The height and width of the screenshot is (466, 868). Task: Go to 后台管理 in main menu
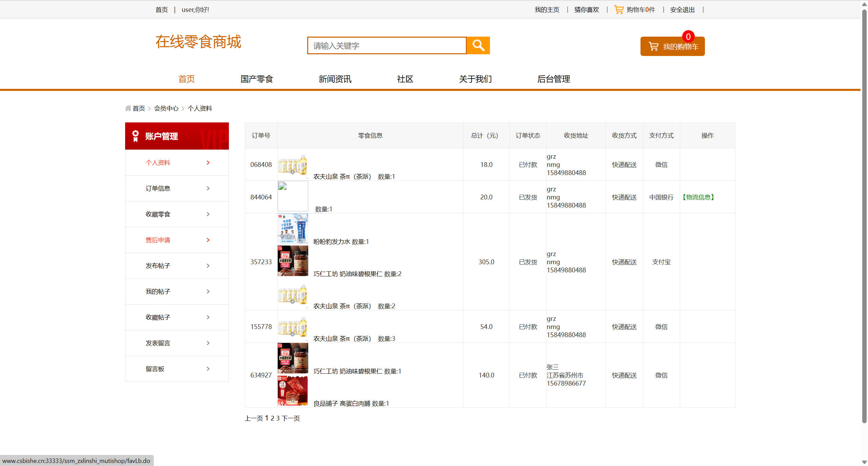click(553, 79)
